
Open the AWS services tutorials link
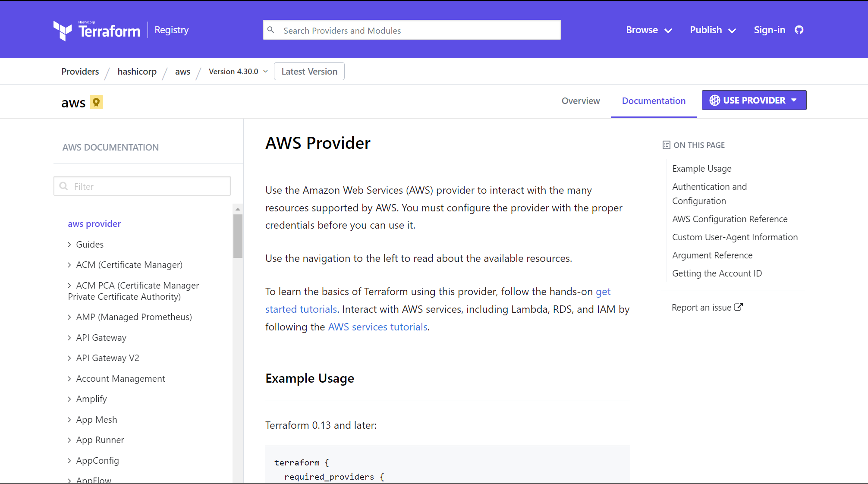pyautogui.click(x=377, y=327)
